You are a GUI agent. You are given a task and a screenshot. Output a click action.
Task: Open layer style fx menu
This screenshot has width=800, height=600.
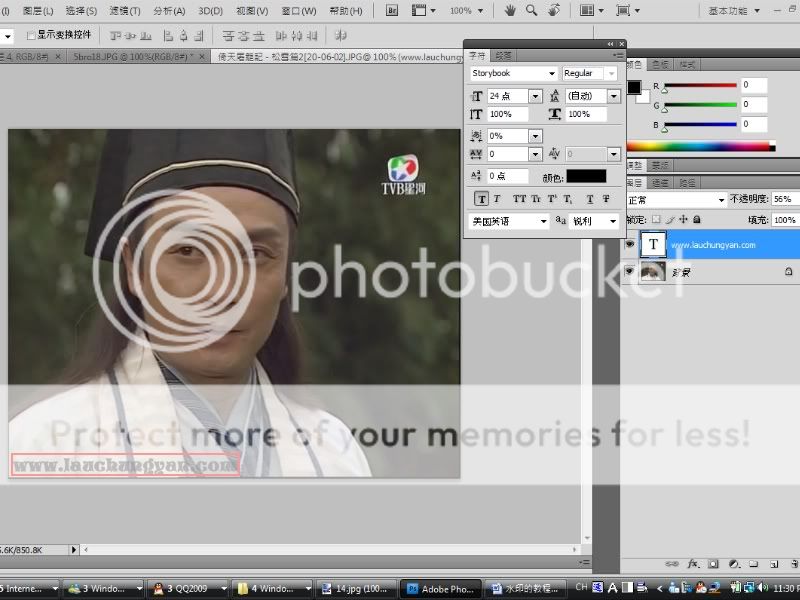click(693, 564)
